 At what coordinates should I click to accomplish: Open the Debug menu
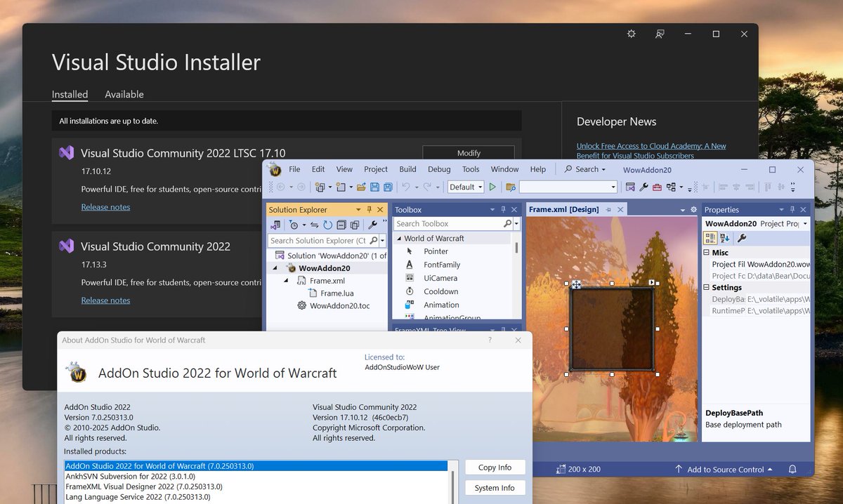point(439,169)
